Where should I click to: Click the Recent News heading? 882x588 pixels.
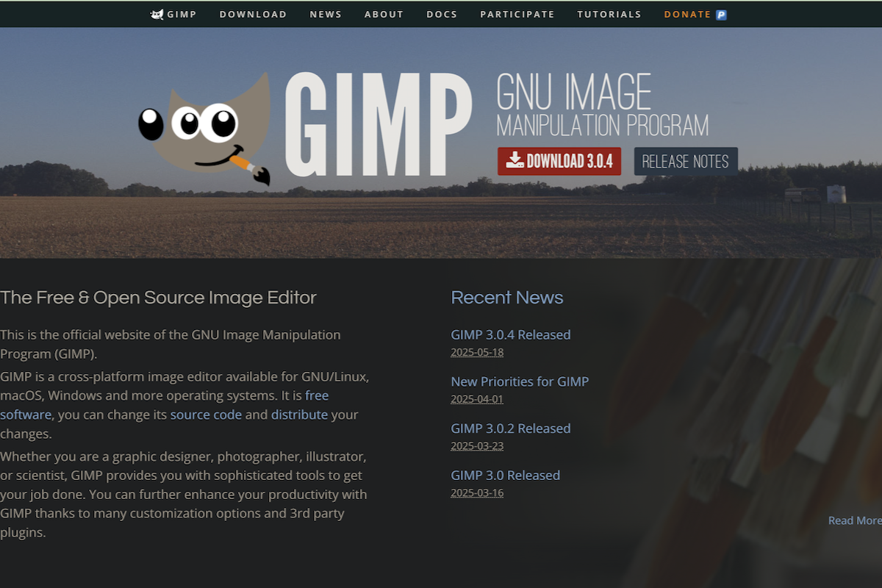pyautogui.click(x=507, y=298)
